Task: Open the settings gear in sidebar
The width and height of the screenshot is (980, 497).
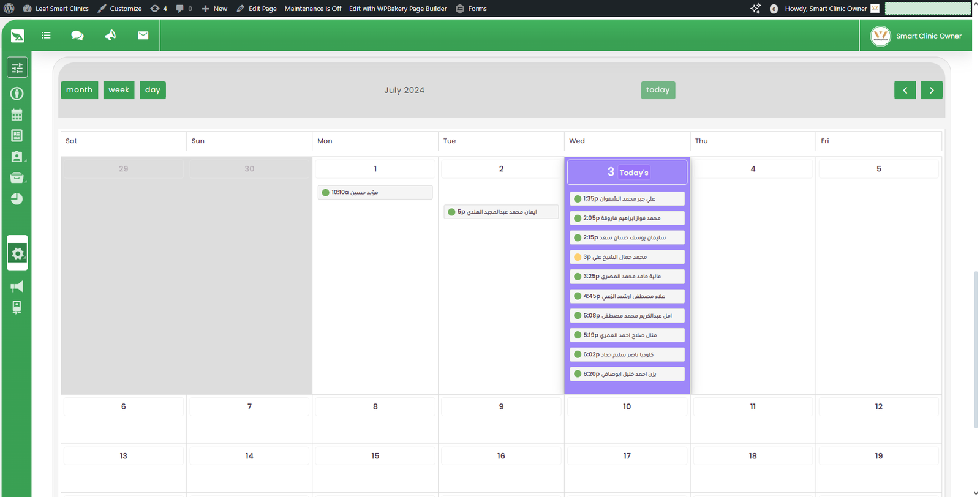Action: click(17, 253)
